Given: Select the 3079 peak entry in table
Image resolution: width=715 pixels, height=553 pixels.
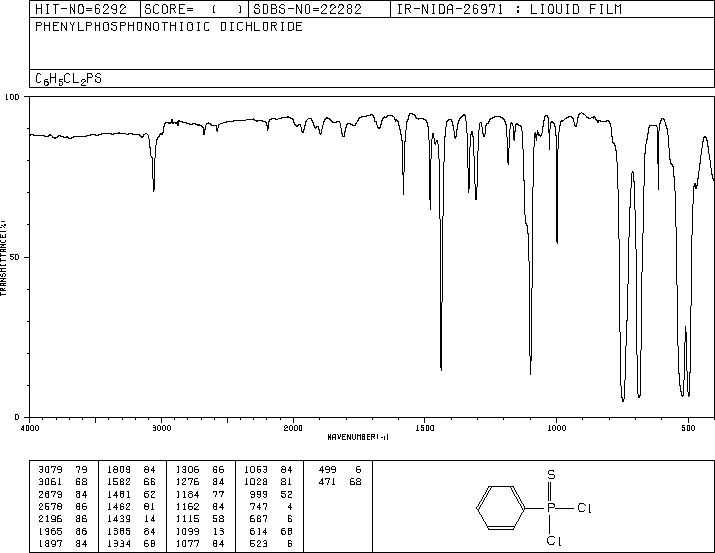Looking at the screenshot, I should 50,470.
